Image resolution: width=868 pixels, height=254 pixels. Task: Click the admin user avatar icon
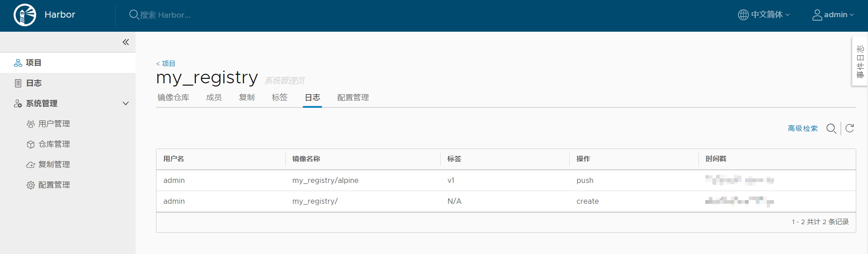pos(817,15)
